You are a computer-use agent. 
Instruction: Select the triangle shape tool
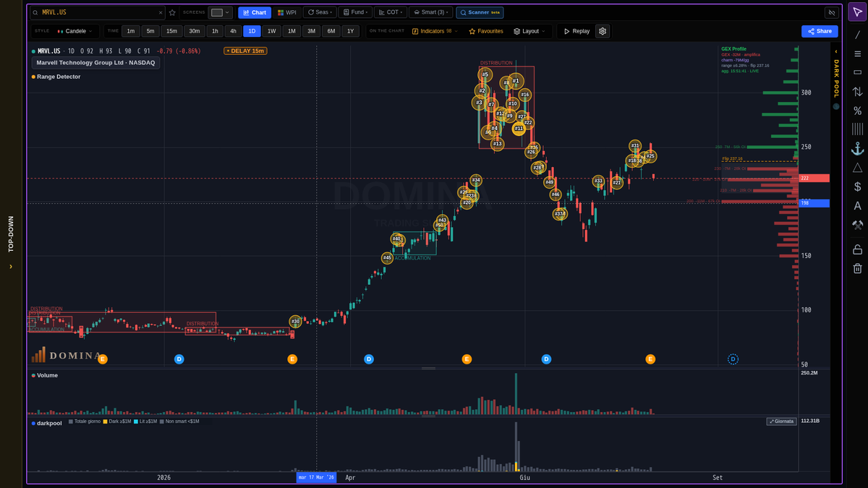pos(857,168)
